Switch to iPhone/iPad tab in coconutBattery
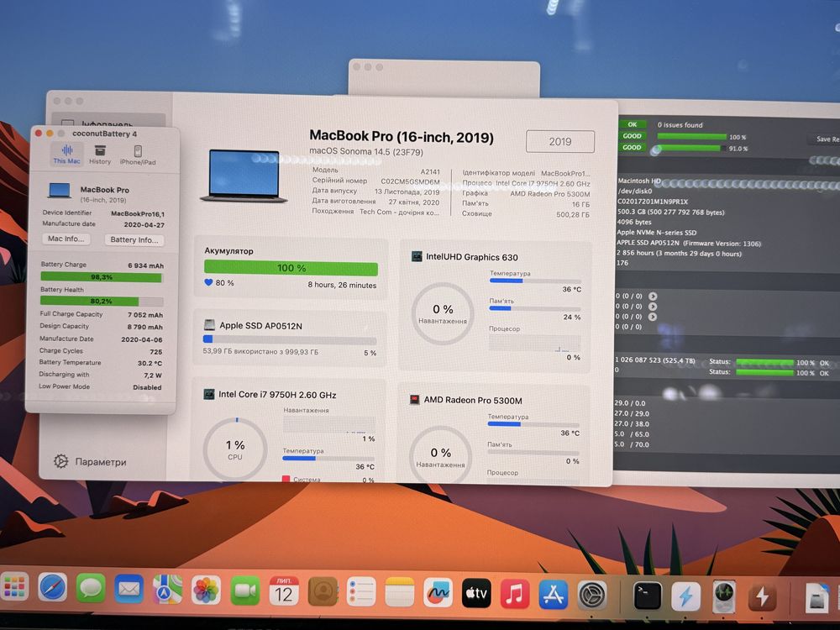The height and width of the screenshot is (630, 840). [x=138, y=155]
